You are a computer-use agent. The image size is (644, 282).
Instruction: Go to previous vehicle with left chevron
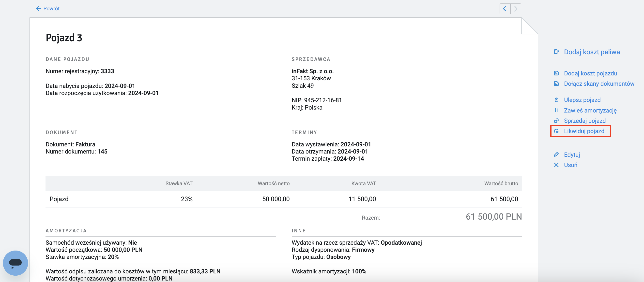pyautogui.click(x=505, y=9)
